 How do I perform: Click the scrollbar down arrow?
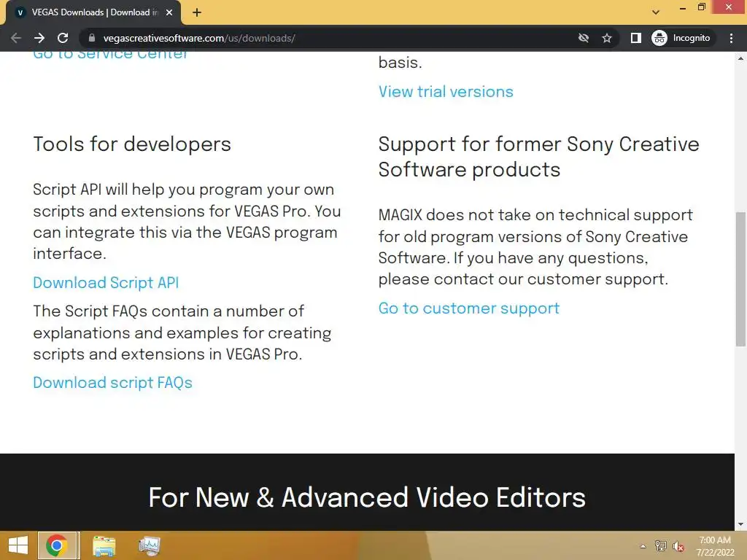740,524
